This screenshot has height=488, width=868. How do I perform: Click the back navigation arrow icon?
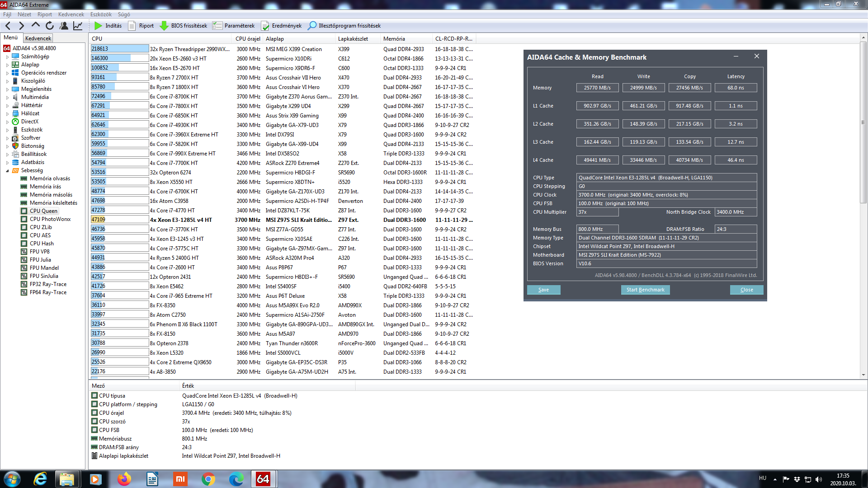point(8,26)
